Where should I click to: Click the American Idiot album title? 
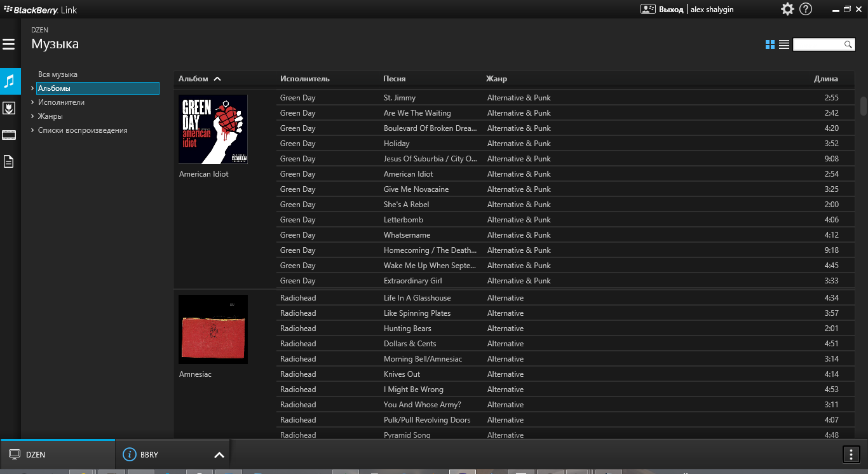(204, 174)
